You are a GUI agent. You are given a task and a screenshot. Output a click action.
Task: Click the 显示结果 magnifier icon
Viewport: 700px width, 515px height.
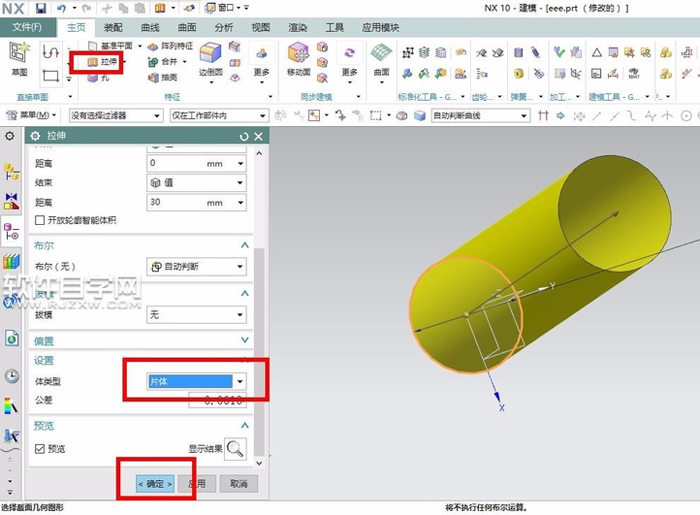(x=234, y=449)
